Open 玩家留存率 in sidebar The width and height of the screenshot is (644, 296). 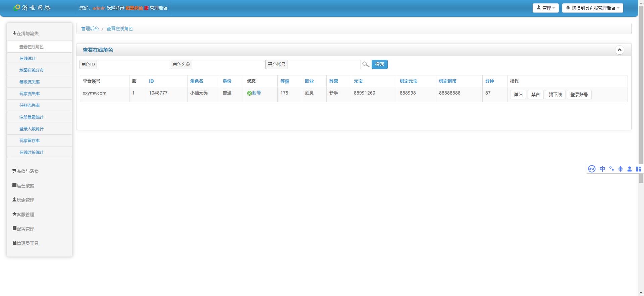coord(39,140)
